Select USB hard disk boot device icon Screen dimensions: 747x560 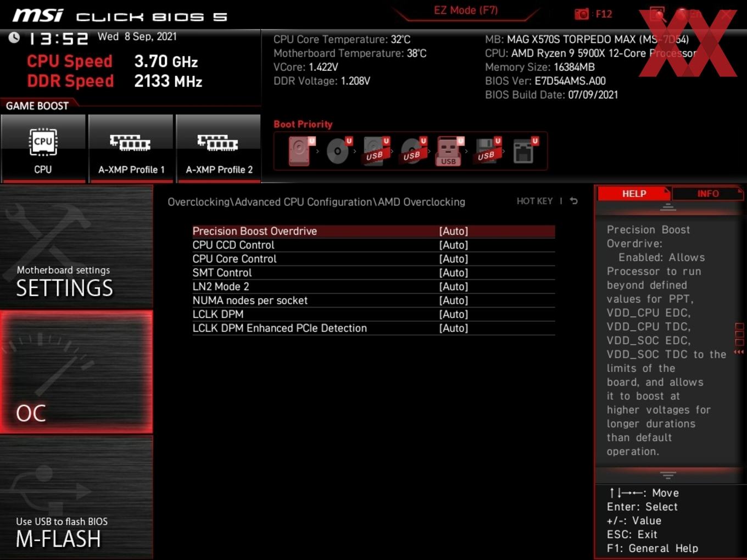pos(376,150)
